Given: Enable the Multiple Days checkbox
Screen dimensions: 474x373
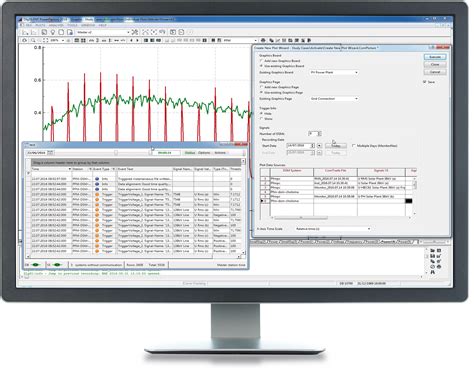Looking at the screenshot, I should 354,146.
